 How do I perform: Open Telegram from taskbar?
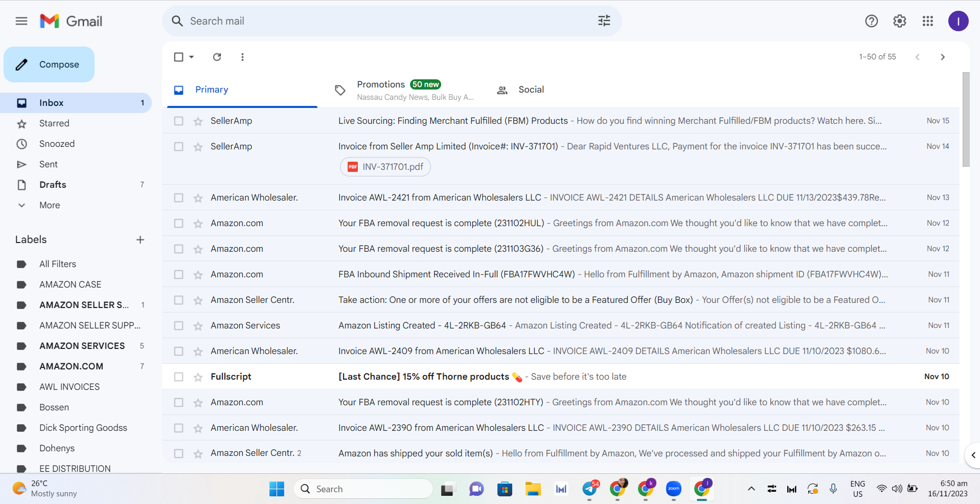(x=590, y=489)
